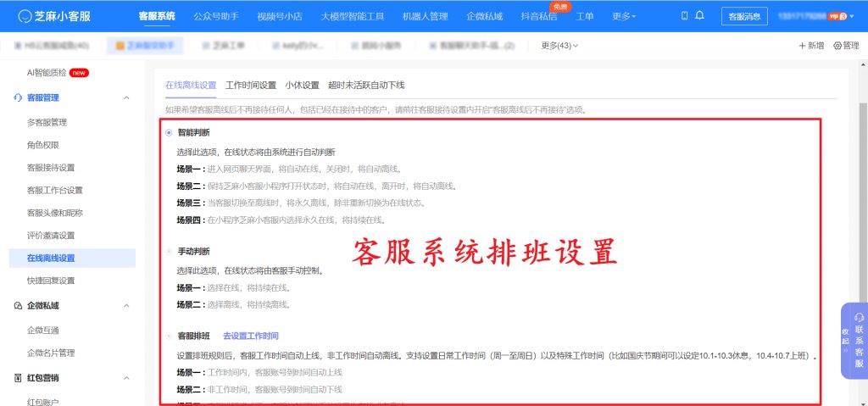Follow the 去设置工作时间 link
The height and width of the screenshot is (406, 868).
click(251, 336)
